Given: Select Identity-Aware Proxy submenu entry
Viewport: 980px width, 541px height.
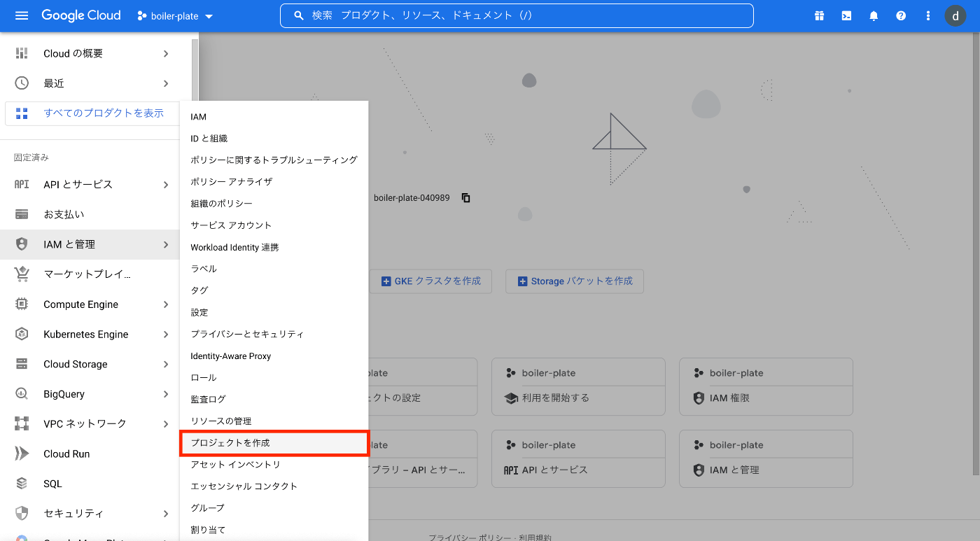Looking at the screenshot, I should 274,356.
